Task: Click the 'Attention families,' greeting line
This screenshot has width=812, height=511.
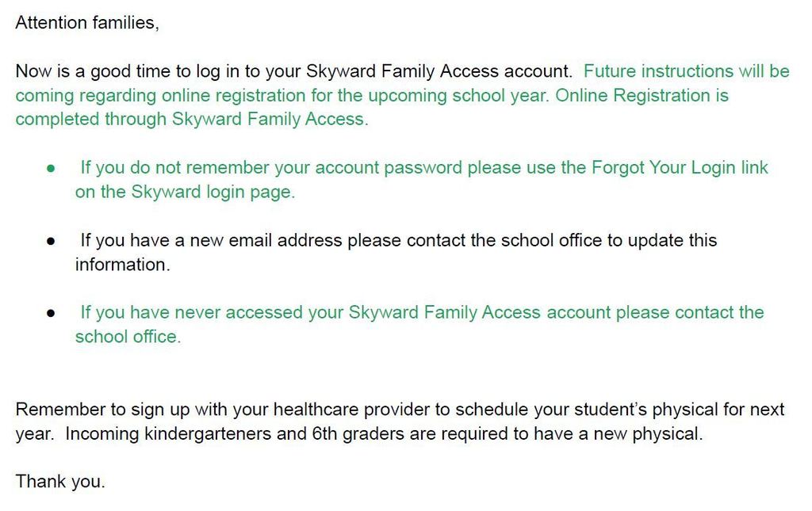Action: [x=87, y=23]
